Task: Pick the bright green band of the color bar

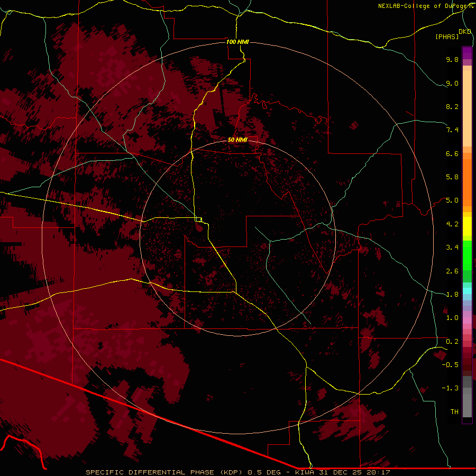Action: pyautogui.click(x=467, y=255)
